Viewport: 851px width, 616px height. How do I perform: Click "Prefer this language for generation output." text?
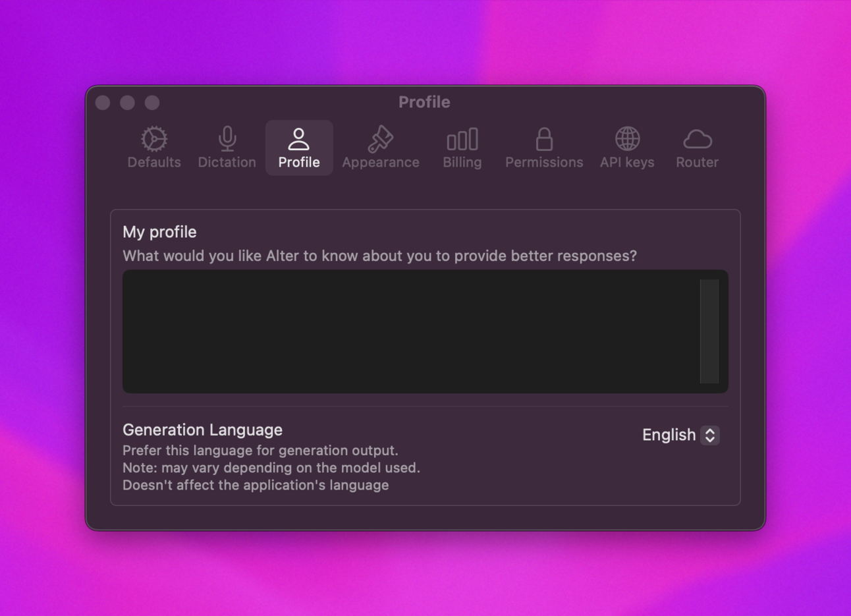(x=260, y=451)
